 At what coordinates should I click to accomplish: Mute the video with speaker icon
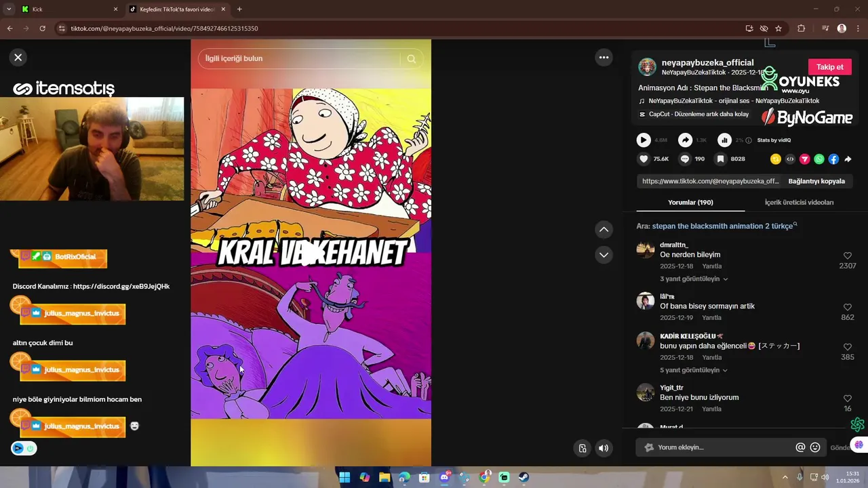[604, 448]
